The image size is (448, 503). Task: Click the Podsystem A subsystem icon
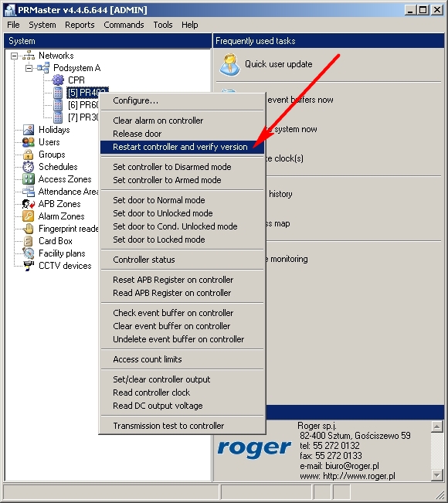[43, 68]
